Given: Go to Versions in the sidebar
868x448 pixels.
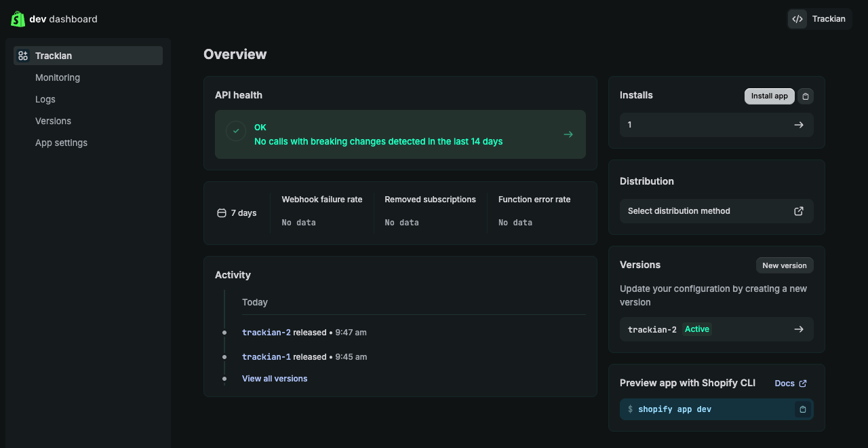Looking at the screenshot, I should click(53, 121).
